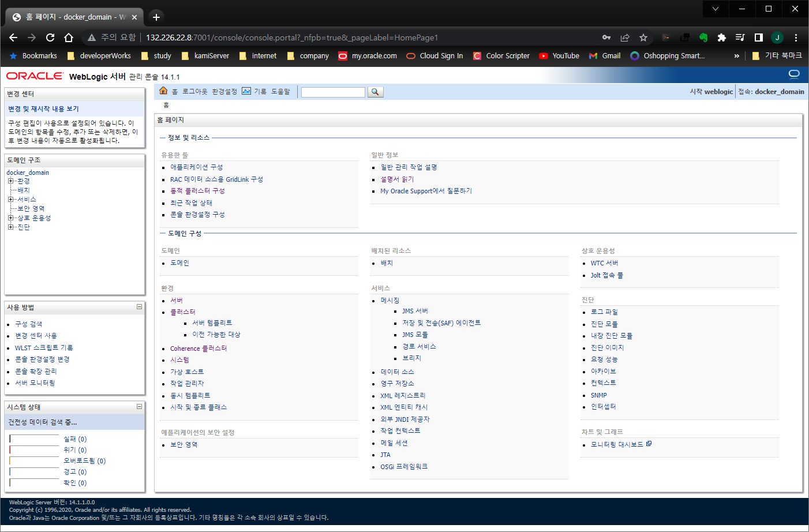
Task: Collapse the 시스템 상태 panel
Action: pyautogui.click(x=139, y=407)
